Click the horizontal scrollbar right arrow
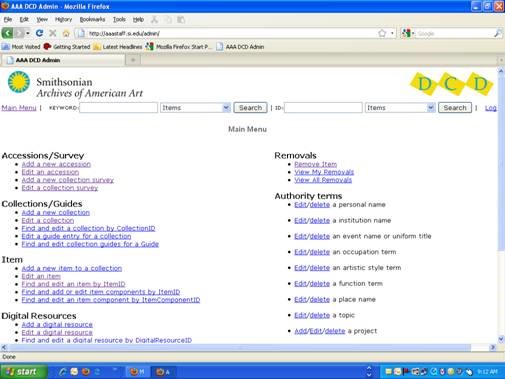This screenshot has width=505, height=379. coord(493,347)
